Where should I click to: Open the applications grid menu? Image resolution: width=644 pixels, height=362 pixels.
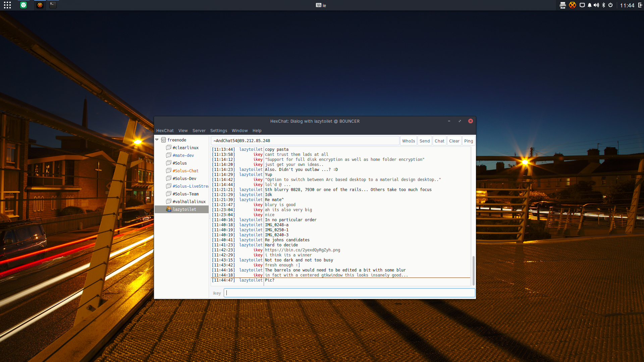coord(7,5)
